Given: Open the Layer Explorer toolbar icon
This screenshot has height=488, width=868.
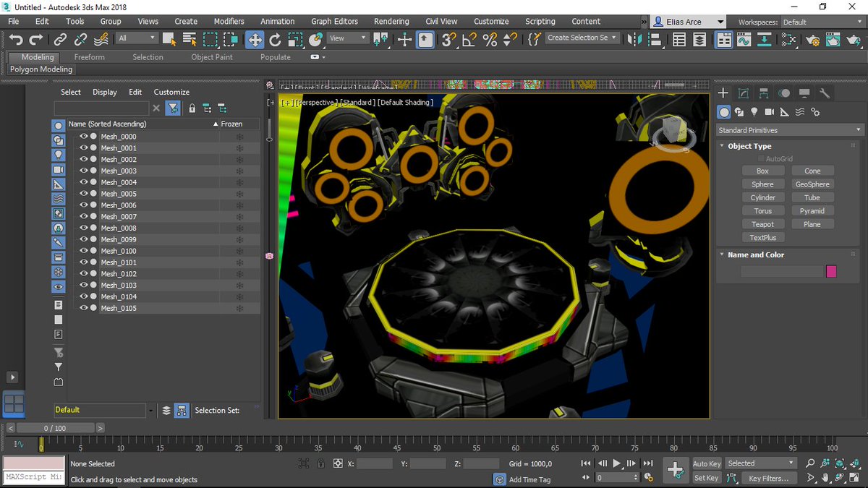Looking at the screenshot, I should tap(699, 40).
